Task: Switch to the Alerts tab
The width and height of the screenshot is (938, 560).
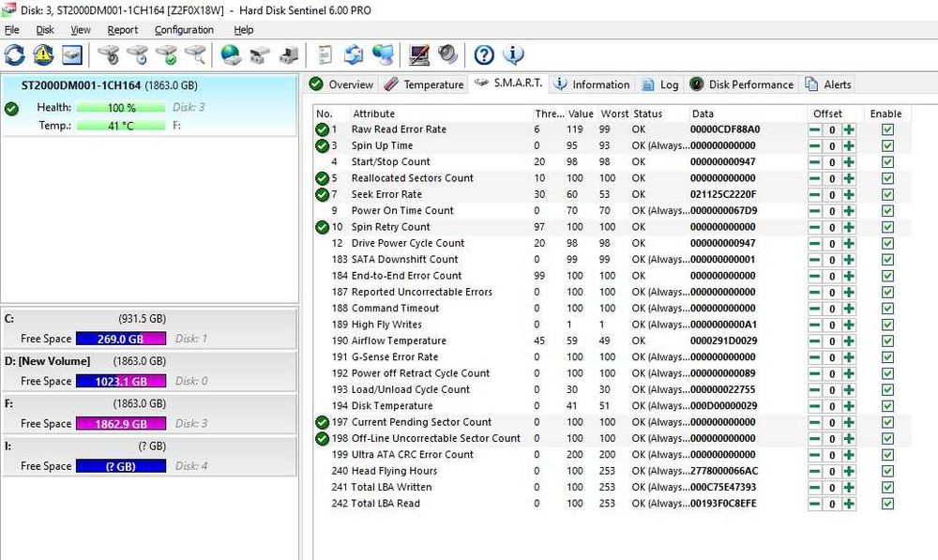Action: (828, 84)
